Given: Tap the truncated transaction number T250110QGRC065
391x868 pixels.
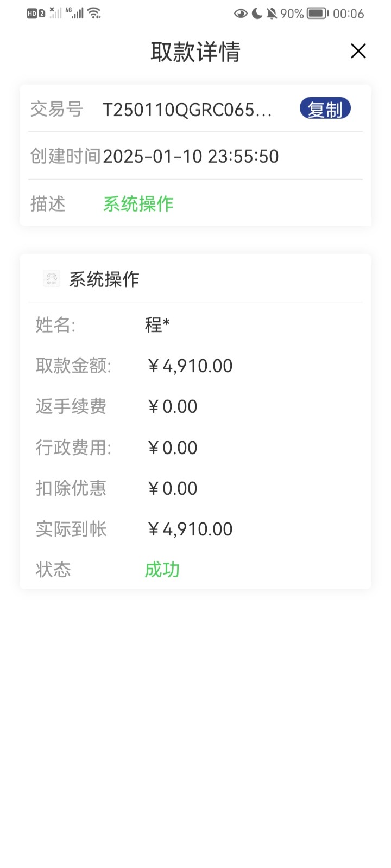Looking at the screenshot, I should pyautogui.click(x=187, y=110).
